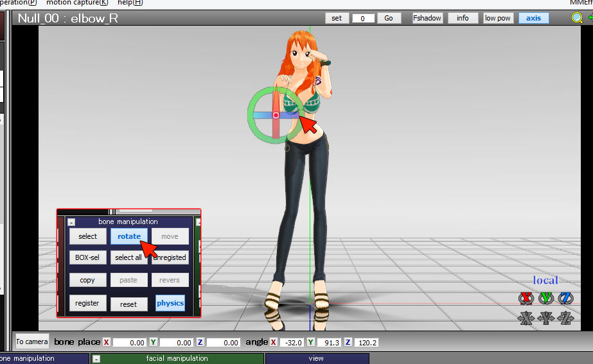Image resolution: width=593 pixels, height=364 pixels.
Task: Click the set frame button
Action: (337, 18)
